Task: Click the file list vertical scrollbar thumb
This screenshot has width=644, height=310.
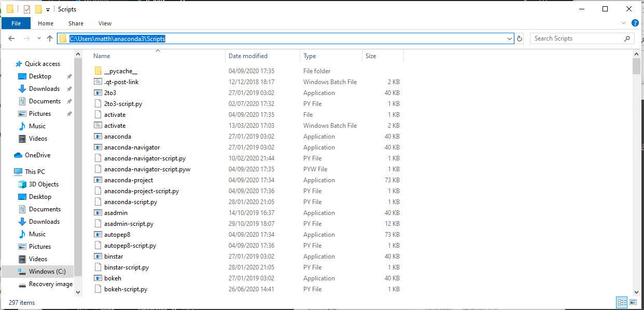Action: pyautogui.click(x=636, y=67)
